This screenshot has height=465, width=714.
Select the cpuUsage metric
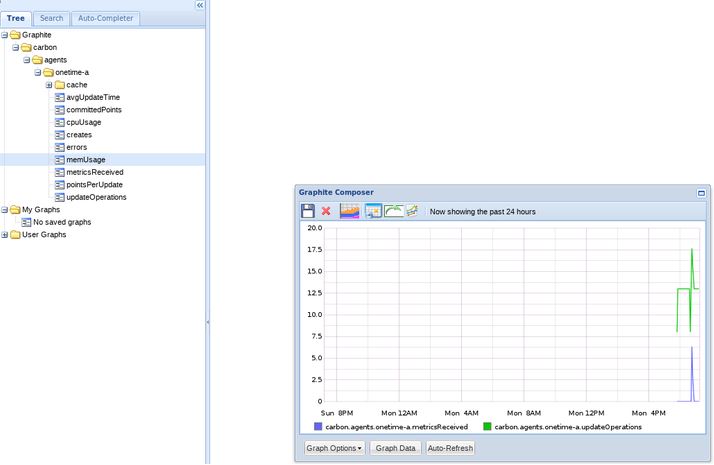click(83, 122)
